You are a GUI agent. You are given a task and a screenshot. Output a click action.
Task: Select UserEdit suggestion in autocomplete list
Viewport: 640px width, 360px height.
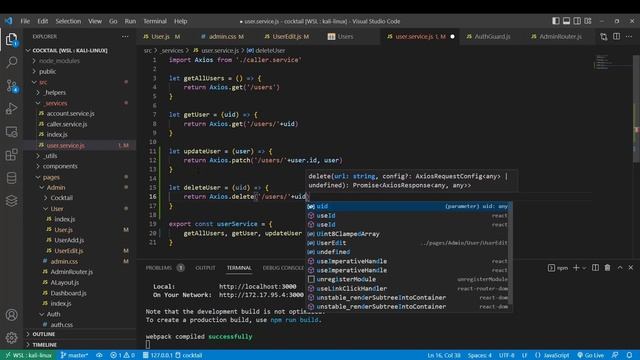[x=407, y=243]
